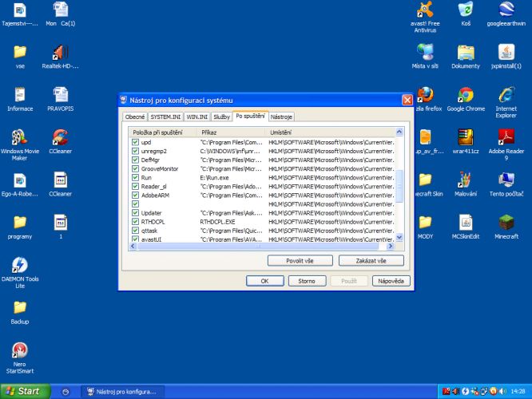Screen dimensions: 532x399
Task: Open the Malování paint shortcut
Action: click(466, 184)
